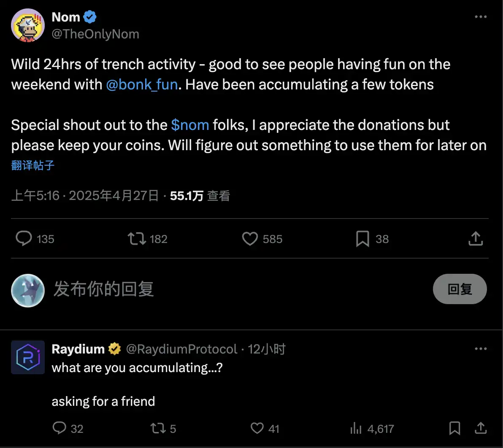
Task: Open Raydium's profile avatar
Action: tap(28, 357)
